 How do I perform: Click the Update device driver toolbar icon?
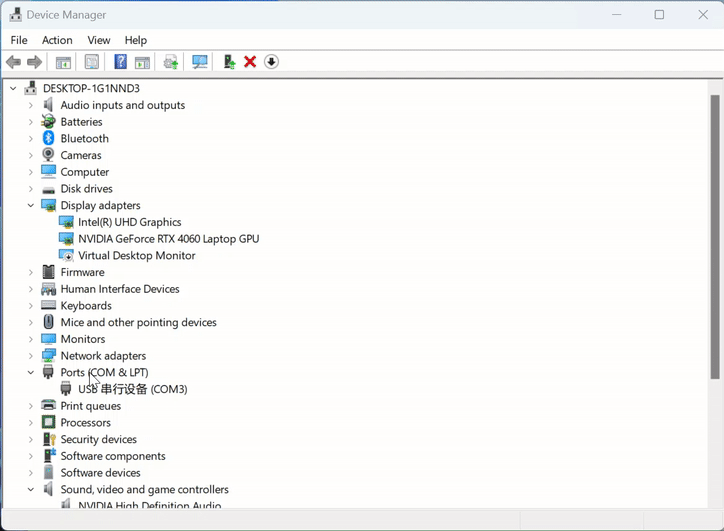(171, 62)
